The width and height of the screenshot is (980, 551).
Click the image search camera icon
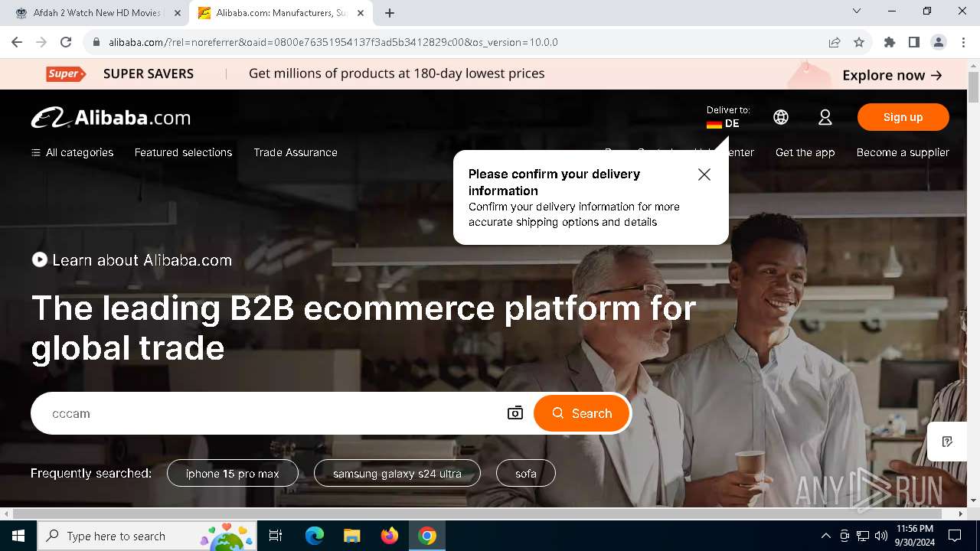[x=515, y=413]
